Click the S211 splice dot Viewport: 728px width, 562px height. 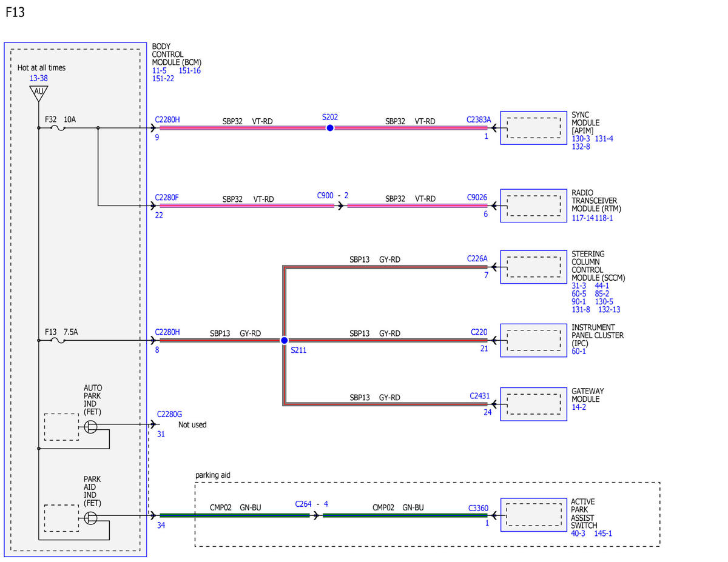coord(284,341)
